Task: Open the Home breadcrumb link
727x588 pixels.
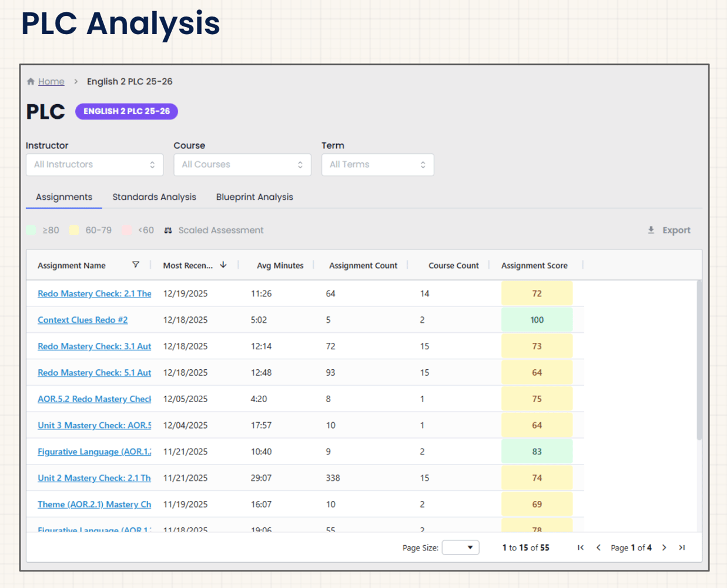Action: point(51,82)
